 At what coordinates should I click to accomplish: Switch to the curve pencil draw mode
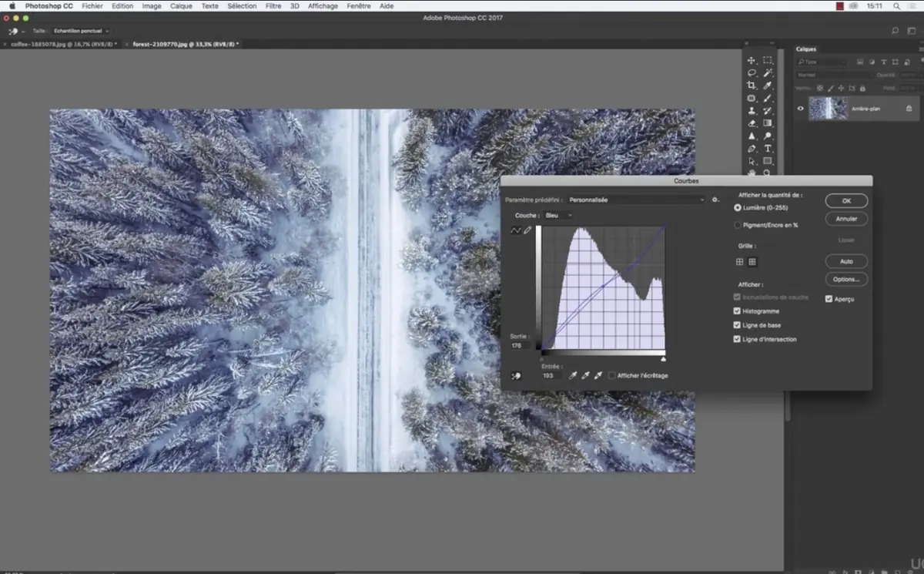pyautogui.click(x=527, y=230)
